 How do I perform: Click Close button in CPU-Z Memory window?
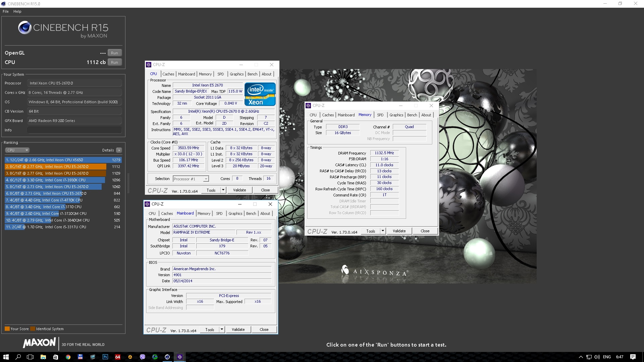click(x=425, y=231)
